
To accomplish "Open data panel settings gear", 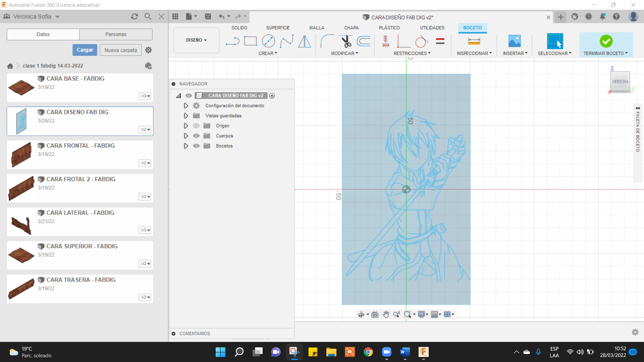I will (148, 50).
